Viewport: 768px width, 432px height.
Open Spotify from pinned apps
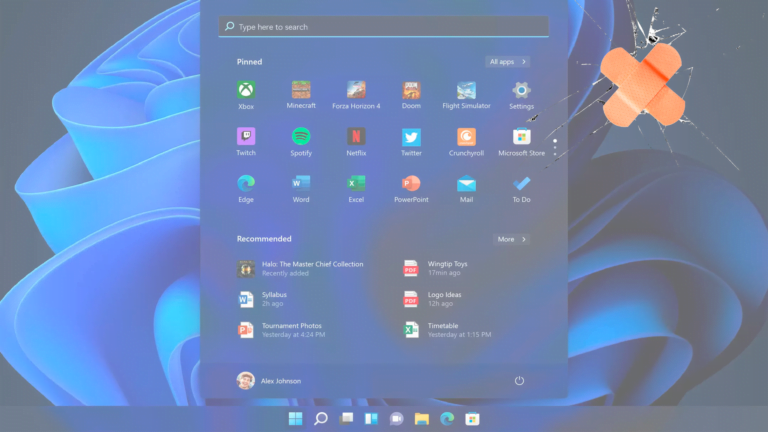tap(301, 142)
